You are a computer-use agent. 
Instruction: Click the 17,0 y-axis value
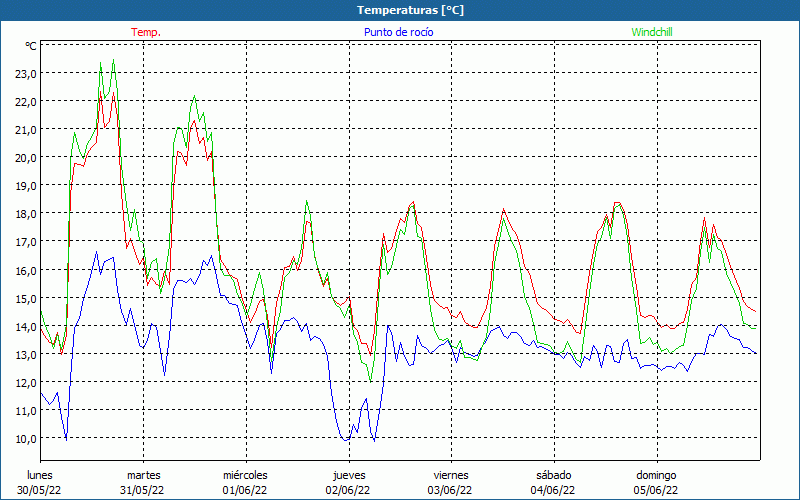click(x=26, y=242)
